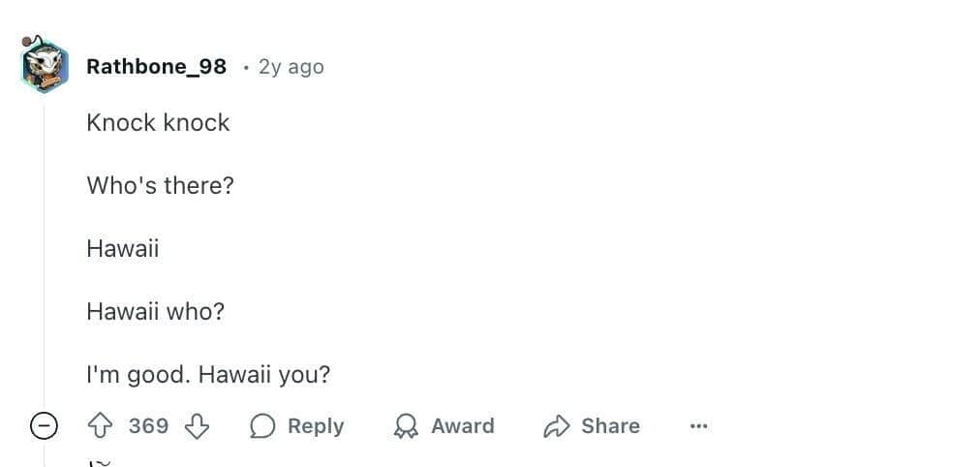Click the "2y ago" timestamp

tap(291, 67)
